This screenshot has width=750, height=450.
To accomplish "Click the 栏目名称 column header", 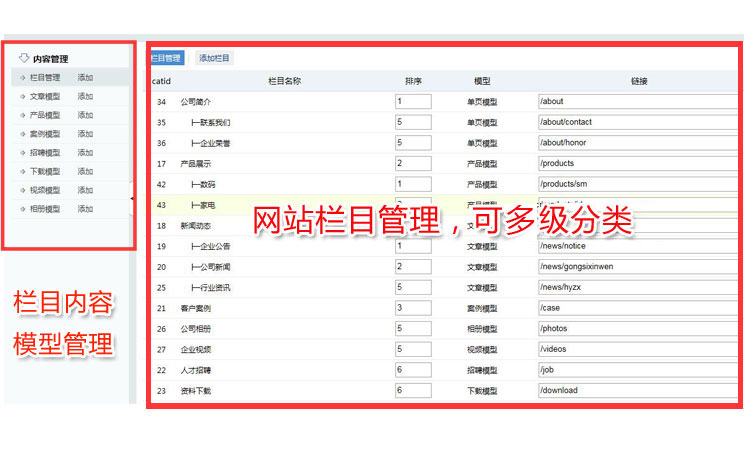I will point(285,81).
